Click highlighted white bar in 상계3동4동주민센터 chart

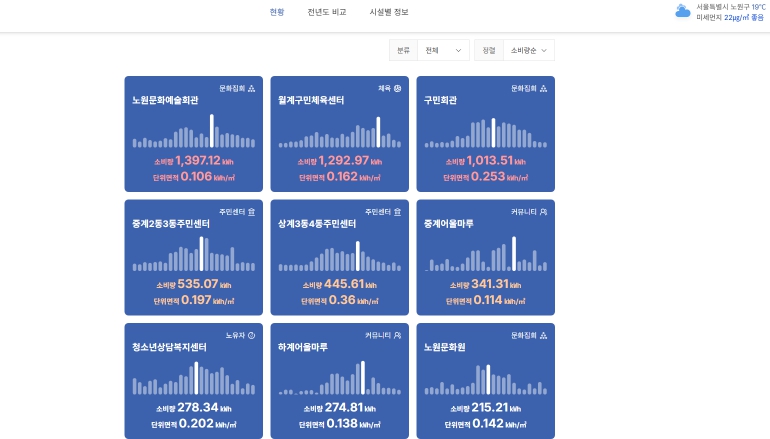[358, 256]
